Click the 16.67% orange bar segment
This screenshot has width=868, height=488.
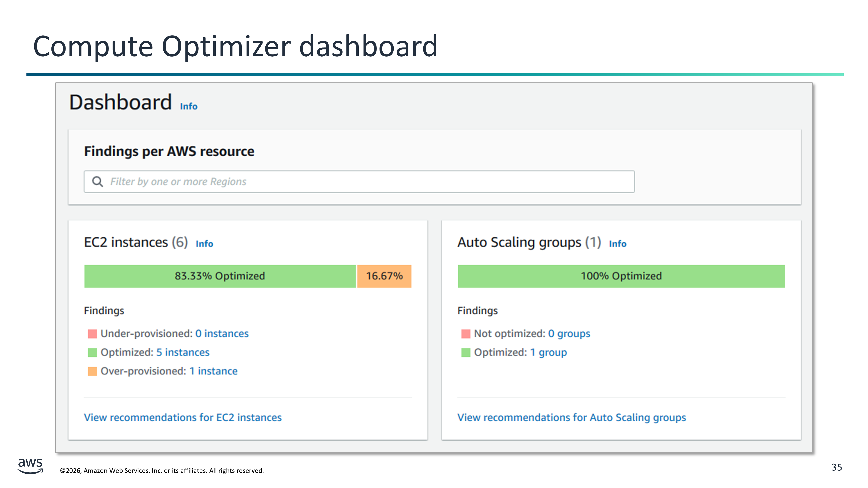click(x=384, y=276)
